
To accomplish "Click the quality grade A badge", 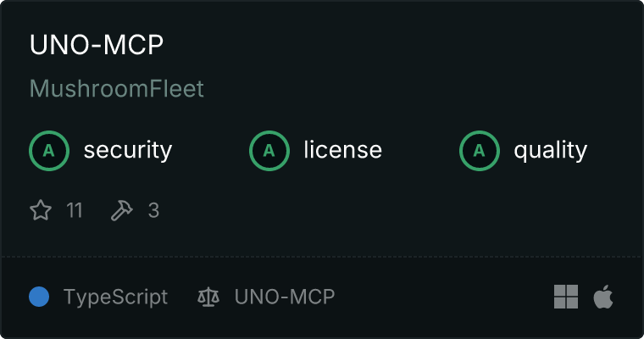I will (480, 151).
